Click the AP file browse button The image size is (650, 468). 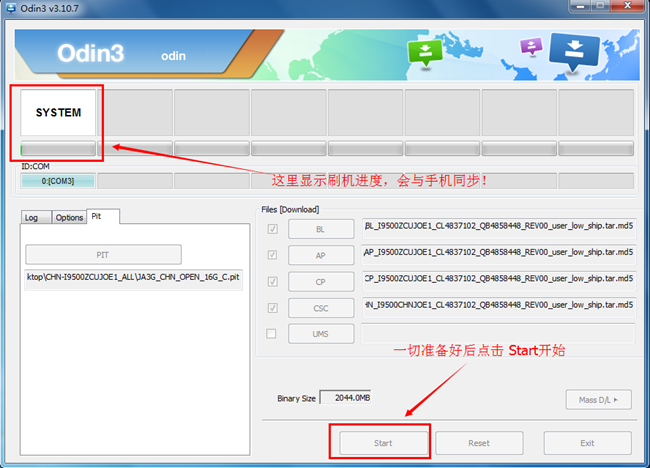pos(321,255)
